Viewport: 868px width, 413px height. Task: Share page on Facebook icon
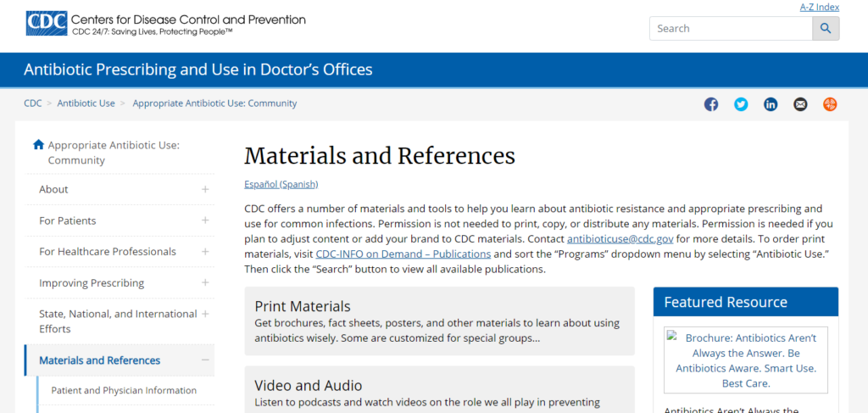[x=711, y=104]
